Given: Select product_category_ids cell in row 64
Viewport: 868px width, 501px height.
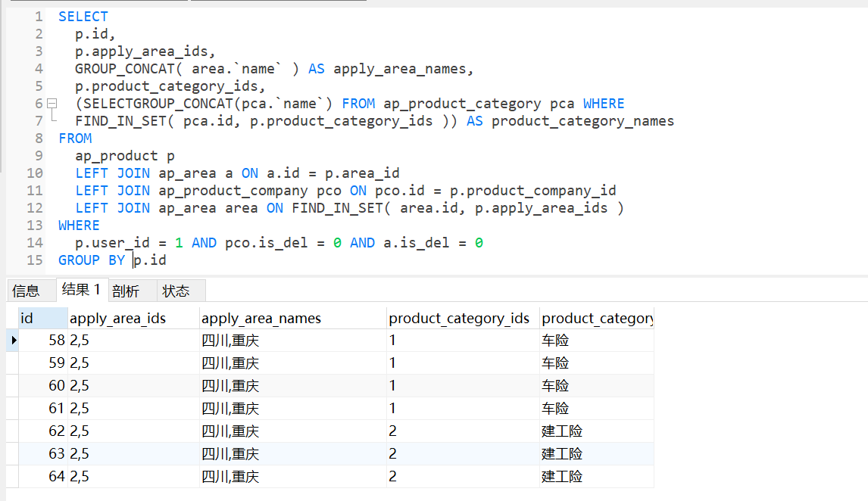Looking at the screenshot, I should tap(394, 477).
